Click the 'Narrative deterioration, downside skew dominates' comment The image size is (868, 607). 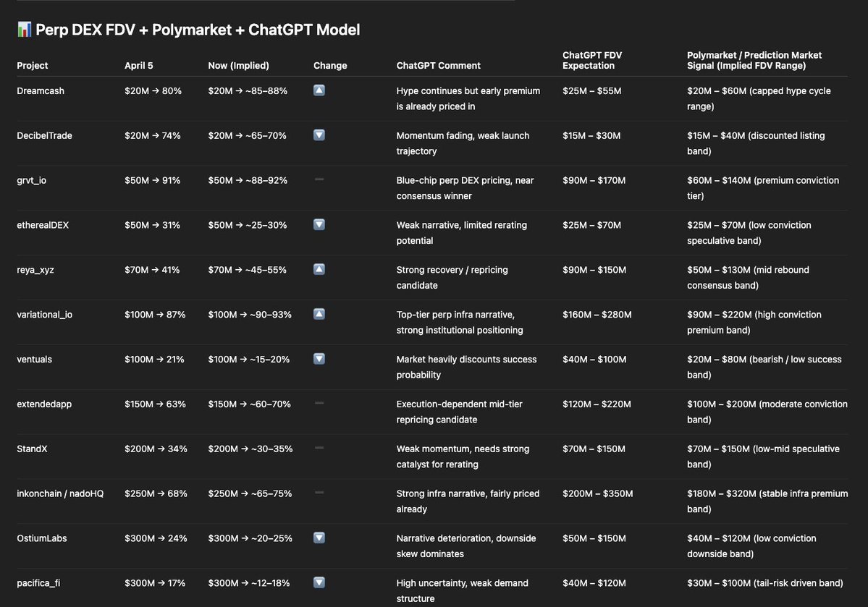(466, 546)
